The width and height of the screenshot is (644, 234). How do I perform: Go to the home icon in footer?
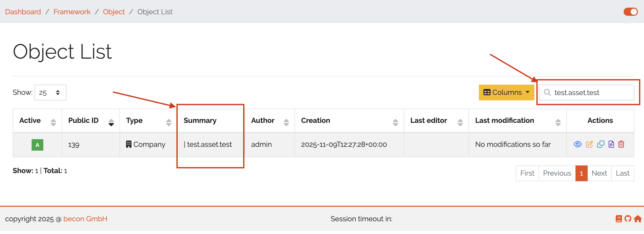click(638, 219)
